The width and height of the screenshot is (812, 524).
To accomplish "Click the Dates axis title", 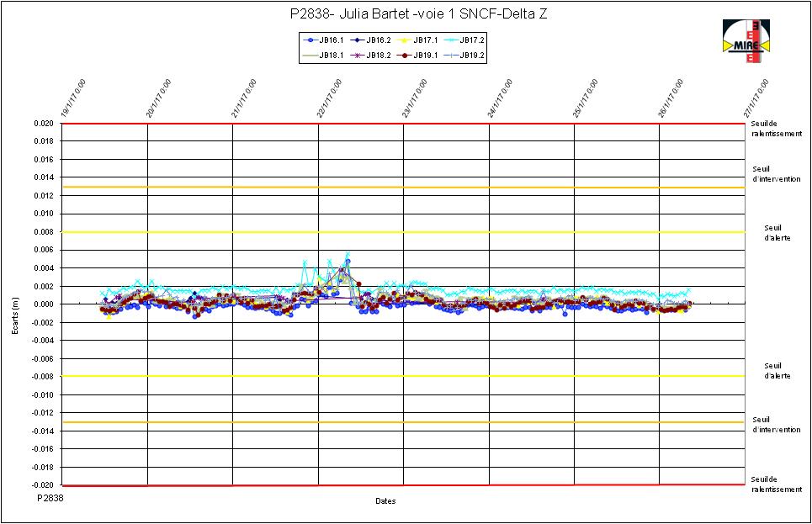I will 385,500.
